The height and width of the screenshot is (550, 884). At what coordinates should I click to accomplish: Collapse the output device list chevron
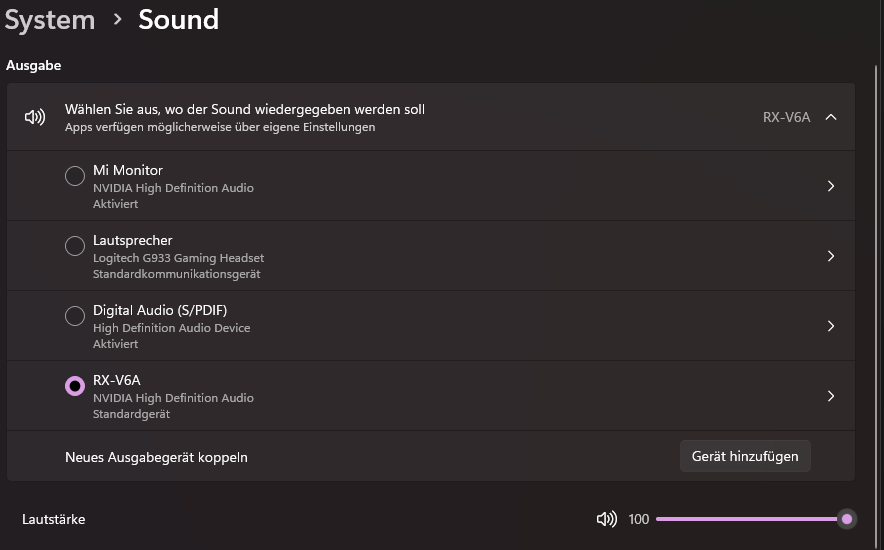[831, 117]
